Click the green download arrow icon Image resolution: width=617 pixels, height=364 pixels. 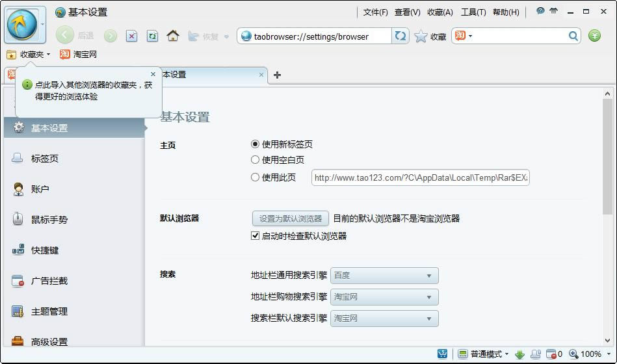point(520,354)
